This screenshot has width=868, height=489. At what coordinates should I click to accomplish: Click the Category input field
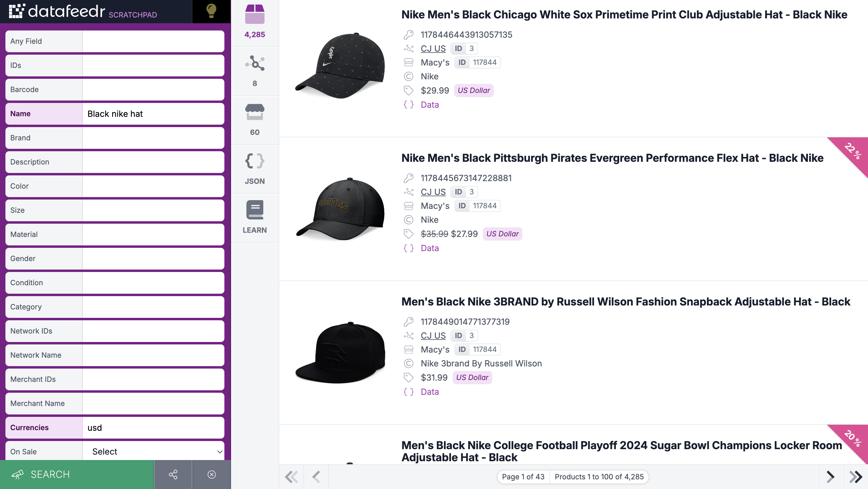(153, 307)
